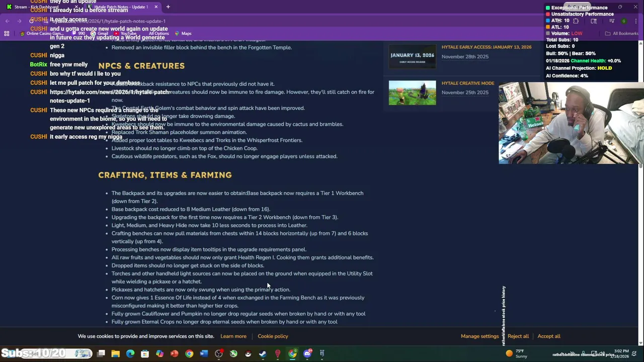Open the browser apps grid shortcut

pyautogui.click(x=7, y=34)
